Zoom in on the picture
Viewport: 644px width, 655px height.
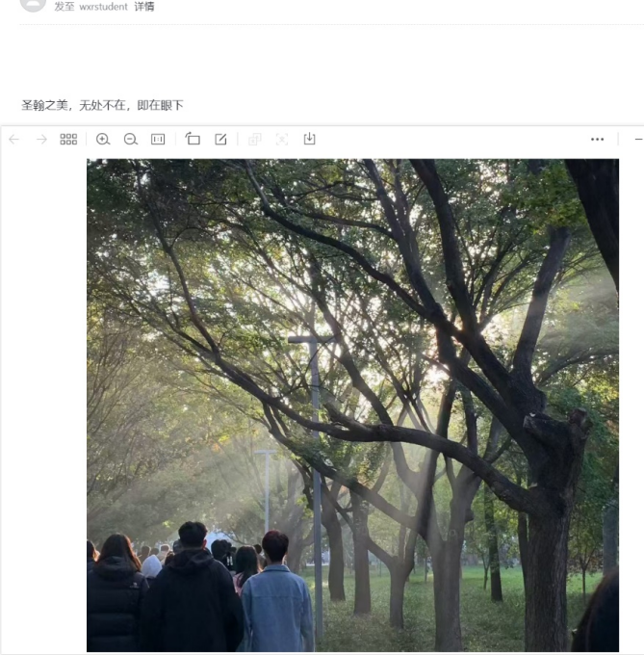[x=103, y=139]
